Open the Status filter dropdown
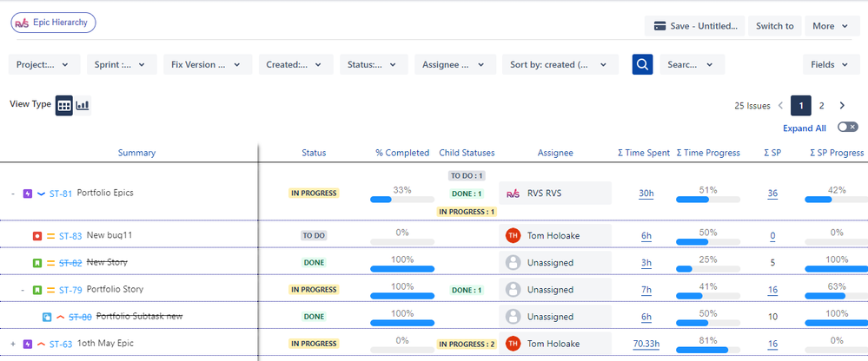The height and width of the screenshot is (361, 868). pyautogui.click(x=374, y=65)
